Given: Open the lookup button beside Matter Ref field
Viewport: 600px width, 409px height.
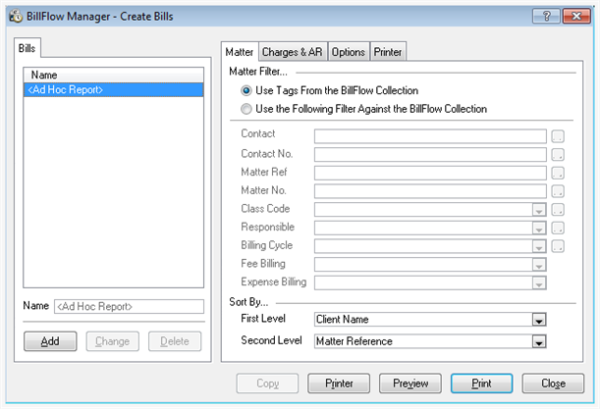Looking at the screenshot, I should pyautogui.click(x=558, y=173).
